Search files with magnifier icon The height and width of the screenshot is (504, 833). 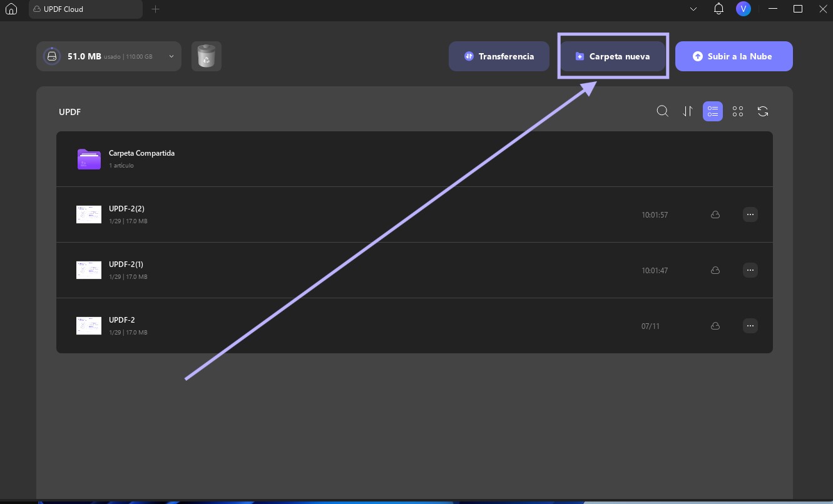[662, 111]
